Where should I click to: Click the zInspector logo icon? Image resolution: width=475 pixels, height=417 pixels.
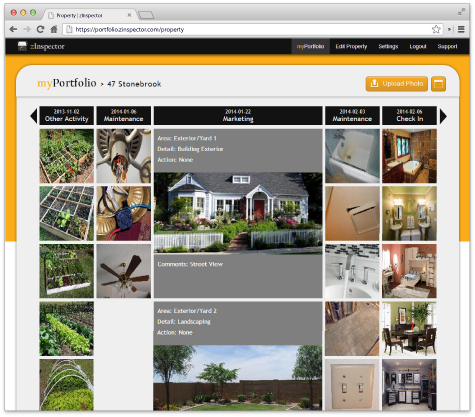point(22,46)
